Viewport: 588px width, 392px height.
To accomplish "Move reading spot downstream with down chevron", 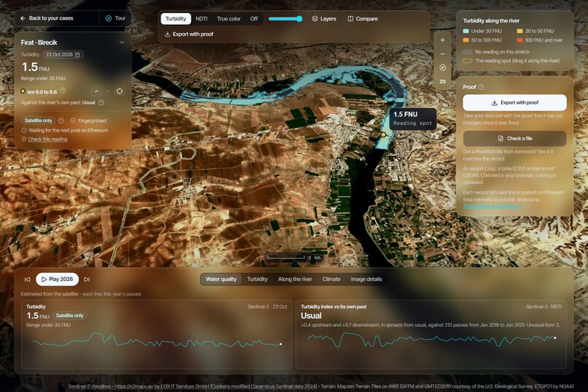I will [x=108, y=91].
